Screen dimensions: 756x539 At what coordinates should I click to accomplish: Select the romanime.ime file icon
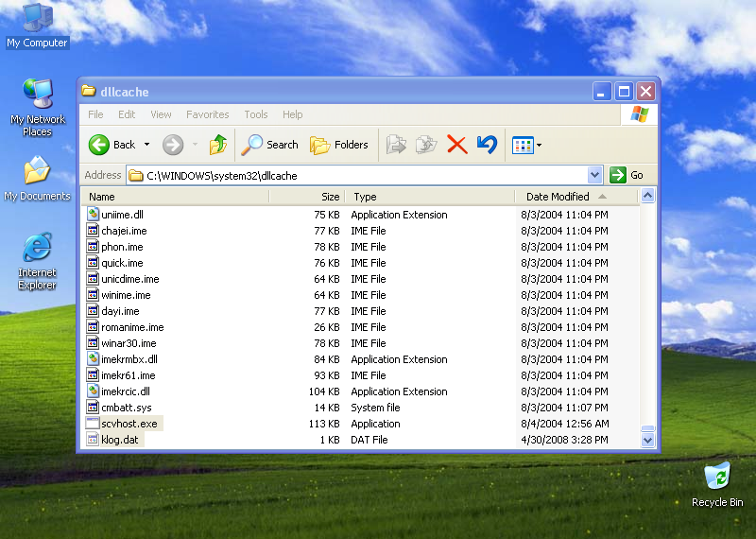(93, 326)
